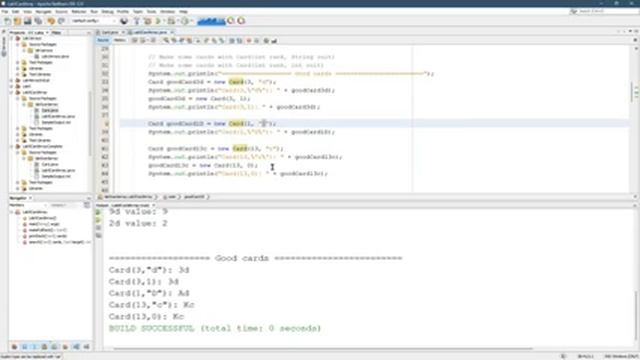640x360 pixels.
Task: Open the Refactor menu
Action: pyautogui.click(x=79, y=12)
